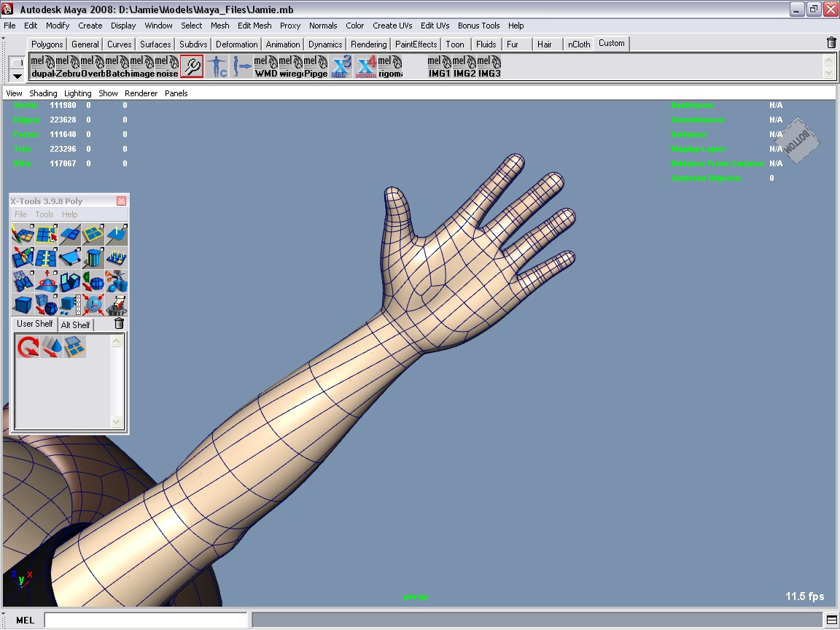840x630 pixels.
Task: Toggle command line language via MEL label
Action: (x=25, y=620)
